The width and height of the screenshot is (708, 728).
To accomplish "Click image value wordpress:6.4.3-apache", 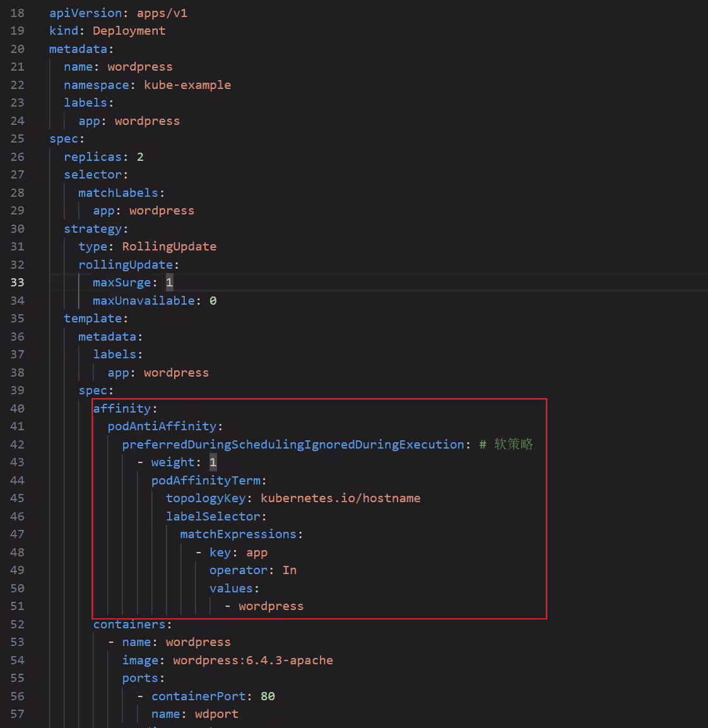I will pyautogui.click(x=253, y=660).
